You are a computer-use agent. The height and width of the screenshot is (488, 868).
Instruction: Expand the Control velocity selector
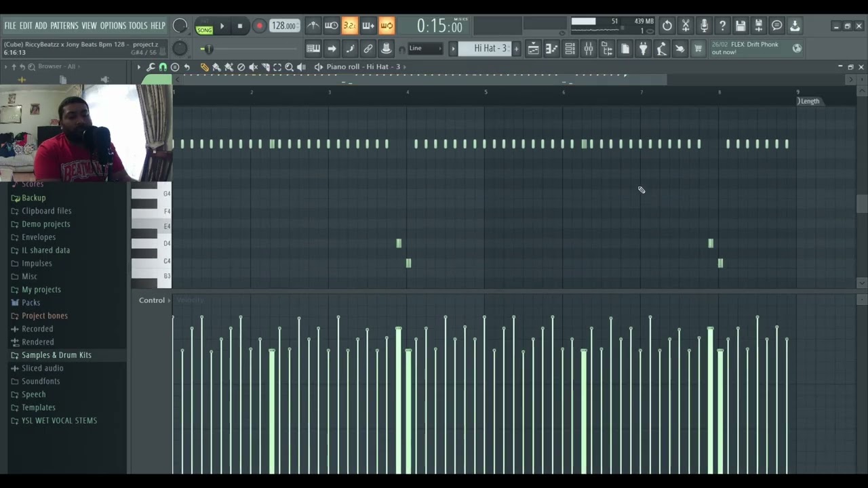click(x=155, y=300)
